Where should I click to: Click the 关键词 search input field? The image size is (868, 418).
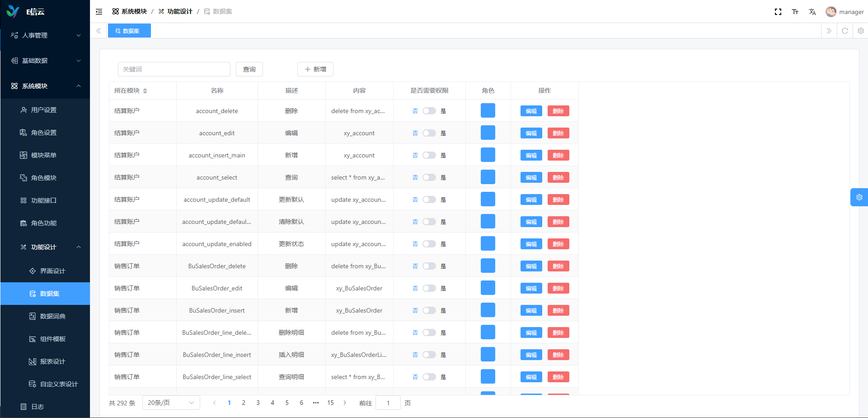point(174,69)
